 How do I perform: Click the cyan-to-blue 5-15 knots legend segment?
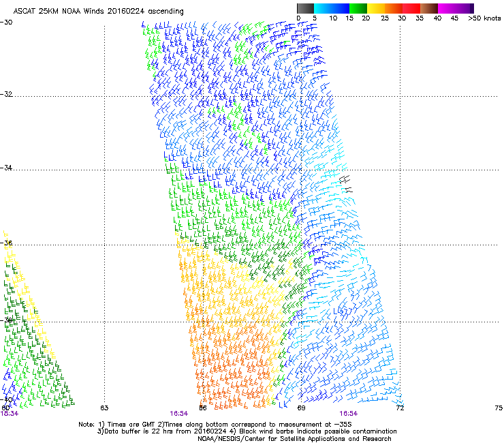[332, 8]
